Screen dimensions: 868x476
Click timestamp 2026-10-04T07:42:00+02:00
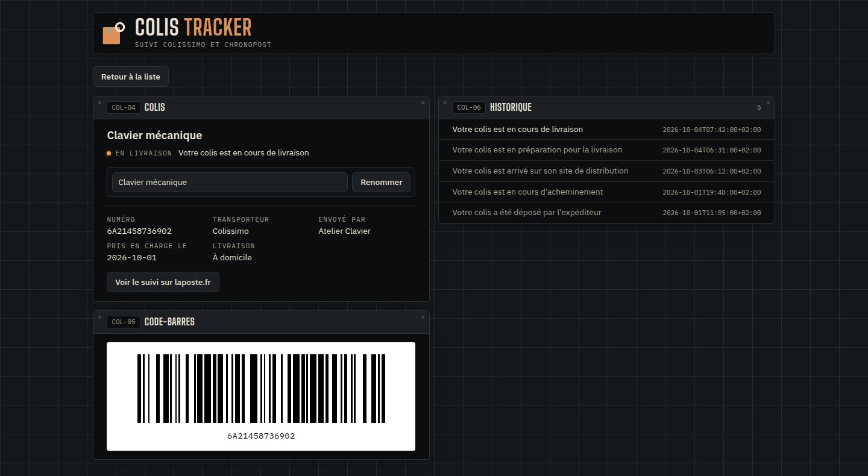(x=712, y=130)
